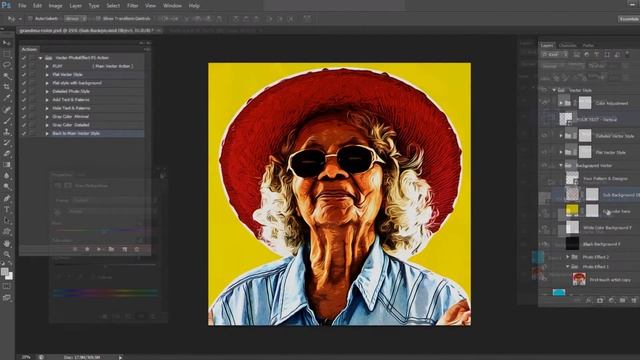Toggle checkmark for Add Text & Patterns action

tap(24, 100)
